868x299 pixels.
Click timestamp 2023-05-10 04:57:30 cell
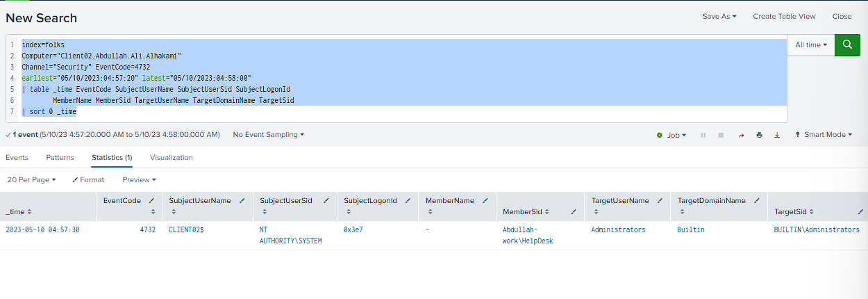point(42,229)
